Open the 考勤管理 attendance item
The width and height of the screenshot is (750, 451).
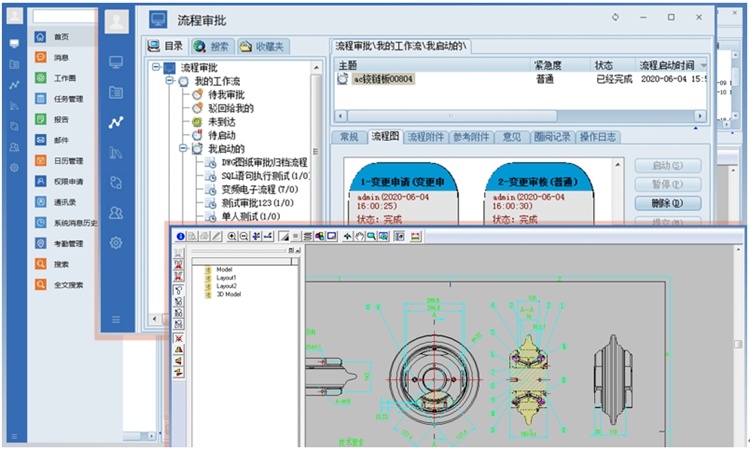pyautogui.click(x=68, y=243)
